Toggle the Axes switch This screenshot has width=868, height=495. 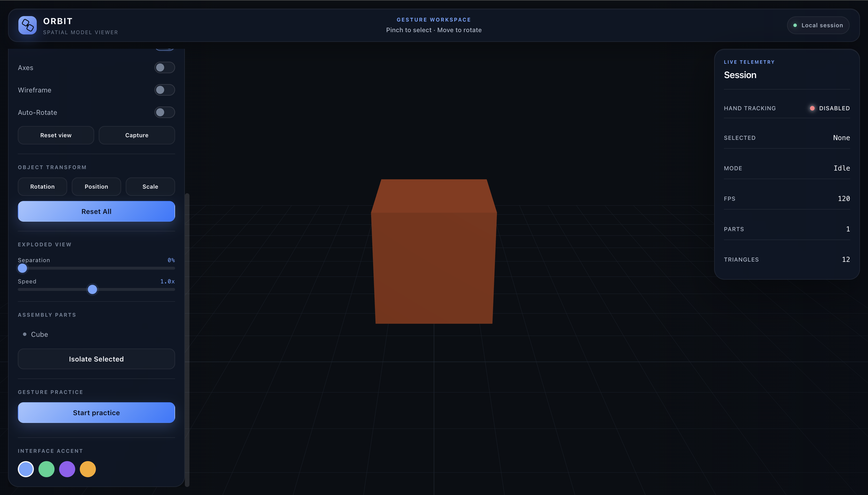click(x=164, y=68)
